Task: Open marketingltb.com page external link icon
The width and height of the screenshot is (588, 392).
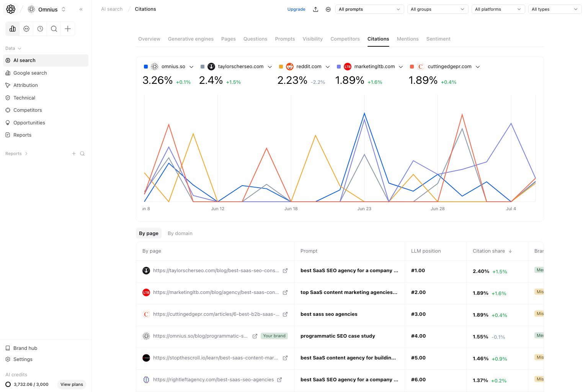Action: 285,292
